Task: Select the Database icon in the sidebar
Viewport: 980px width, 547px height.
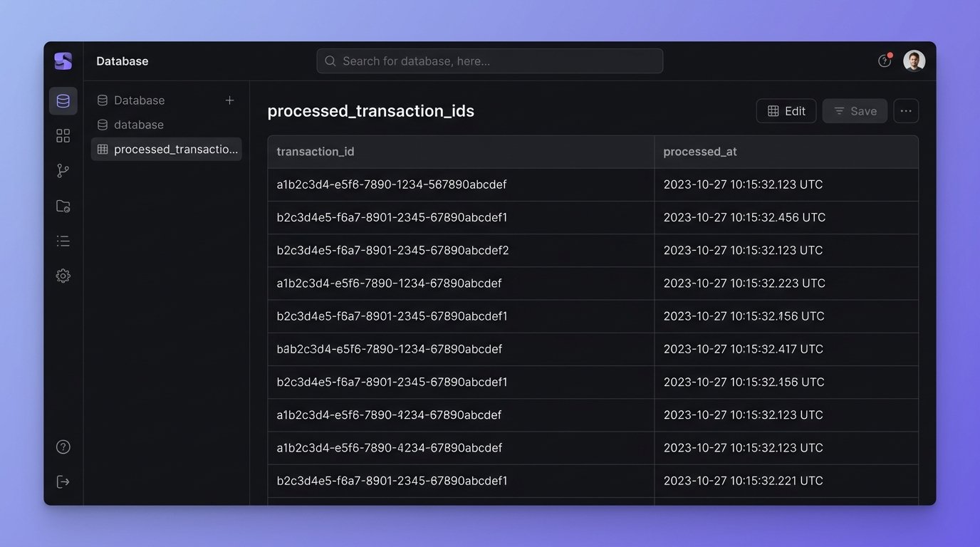Action: (63, 100)
